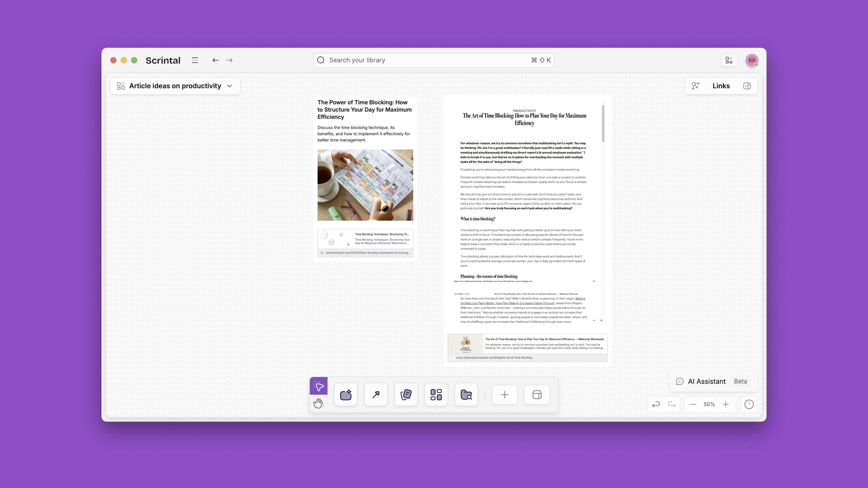This screenshot has height=488, width=868.
Task: Toggle the hamburger sidebar menu
Action: [x=195, y=60]
